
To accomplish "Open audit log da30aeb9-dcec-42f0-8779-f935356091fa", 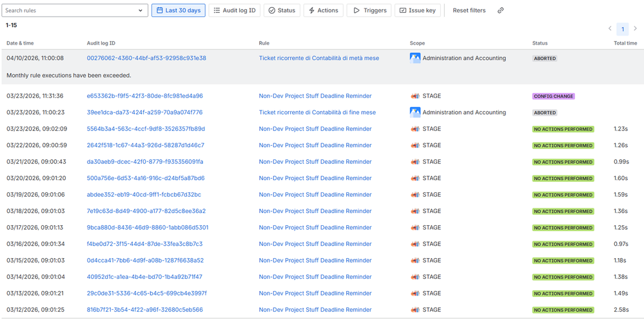I will pyautogui.click(x=145, y=162).
